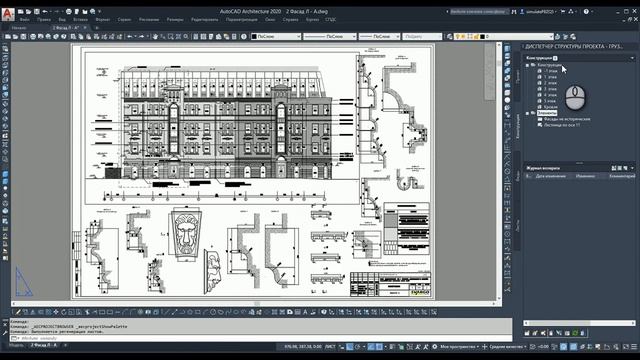Open the Размеры menu
640x360 pixels.
(x=175, y=20)
